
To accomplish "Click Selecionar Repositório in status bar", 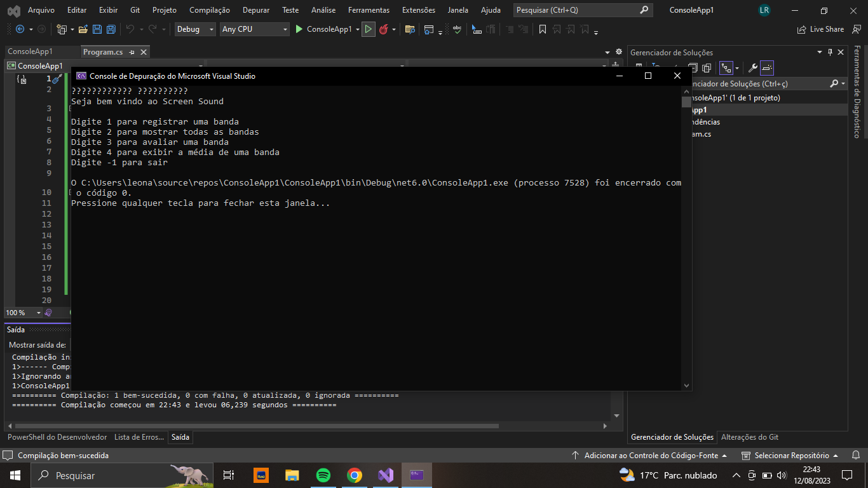I will pos(790,456).
